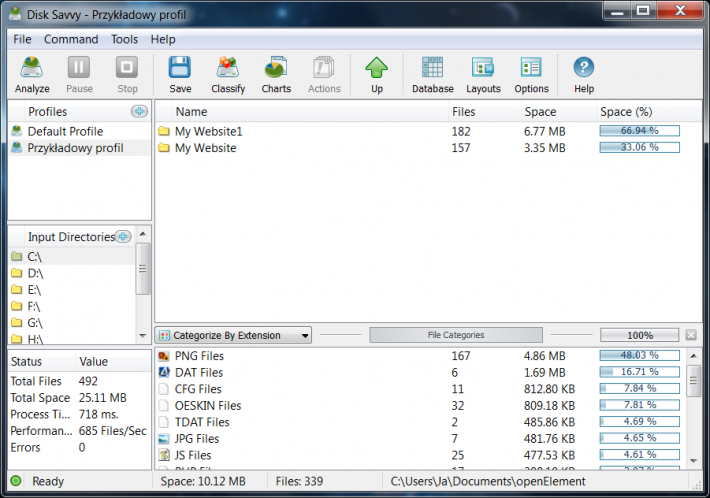Viewport: 710px width, 498px height.
Task: Select the TDAT Files row
Action: click(421, 422)
